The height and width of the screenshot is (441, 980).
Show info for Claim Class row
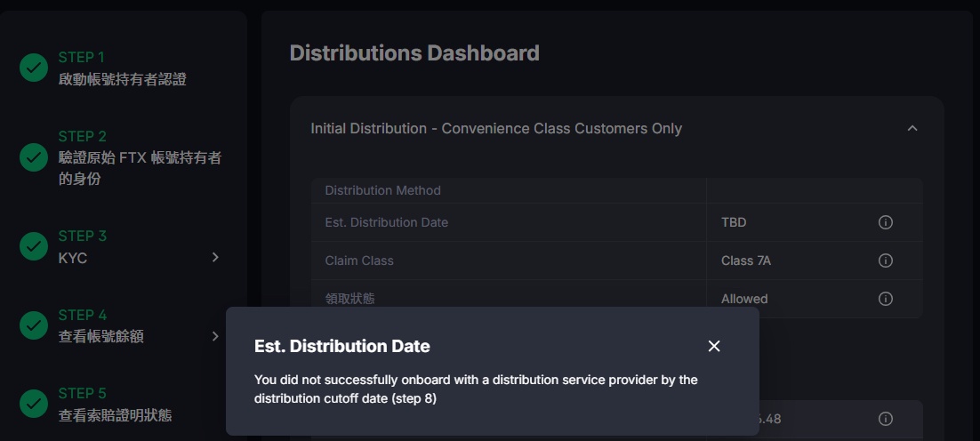tap(885, 261)
